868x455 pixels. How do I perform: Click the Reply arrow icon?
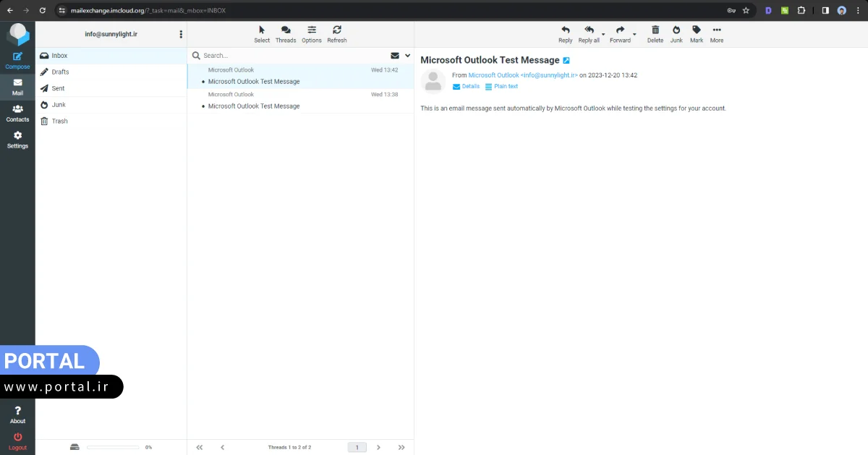[565, 30]
